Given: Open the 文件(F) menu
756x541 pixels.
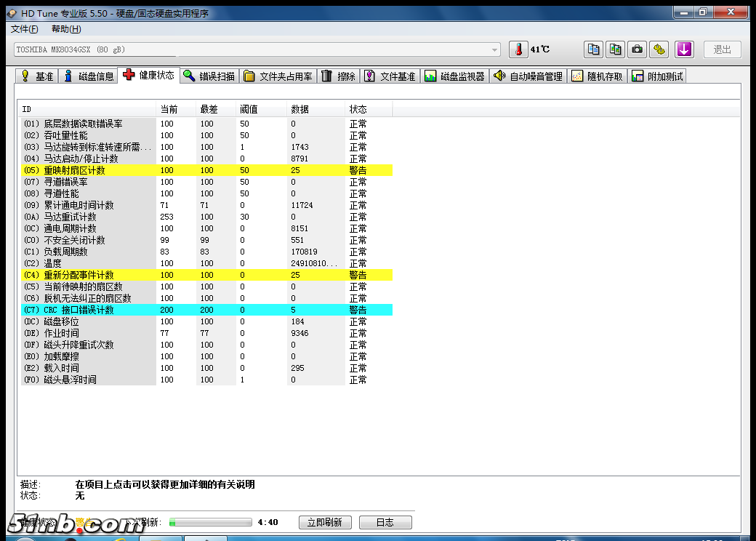Looking at the screenshot, I should pos(25,29).
